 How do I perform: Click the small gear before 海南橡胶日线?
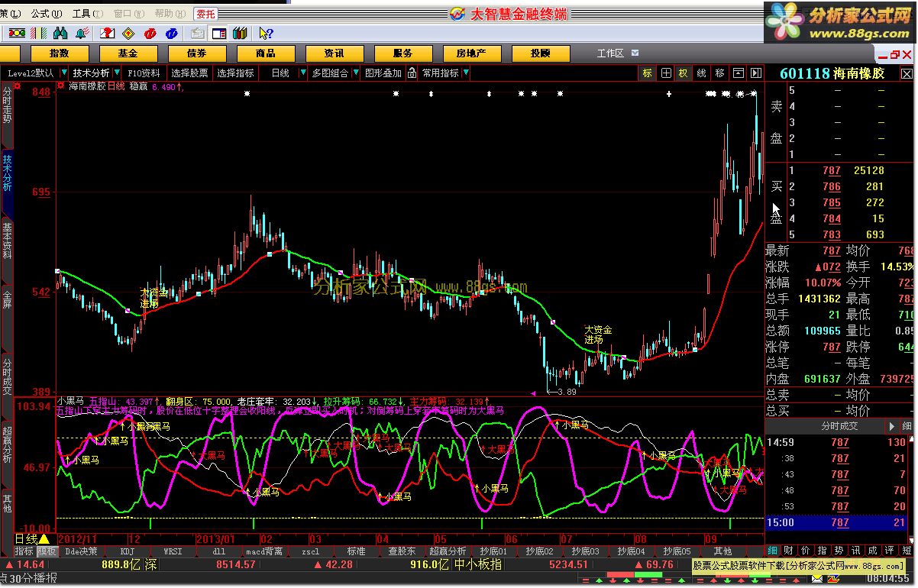click(60, 87)
